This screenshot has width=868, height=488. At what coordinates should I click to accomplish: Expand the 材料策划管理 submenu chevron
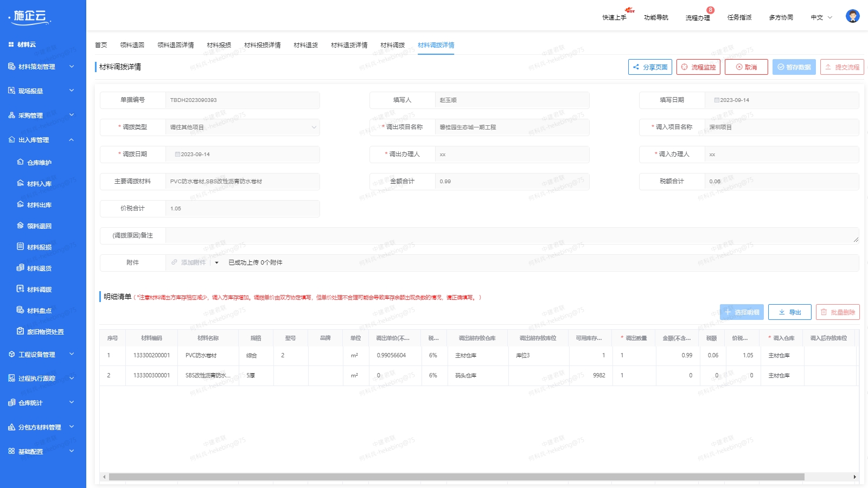coord(72,66)
